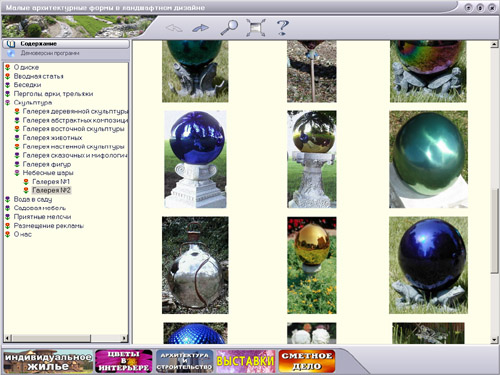Toggle the fullscreen view icon
Image resolution: width=500 pixels, height=375 pixels.
256,27
